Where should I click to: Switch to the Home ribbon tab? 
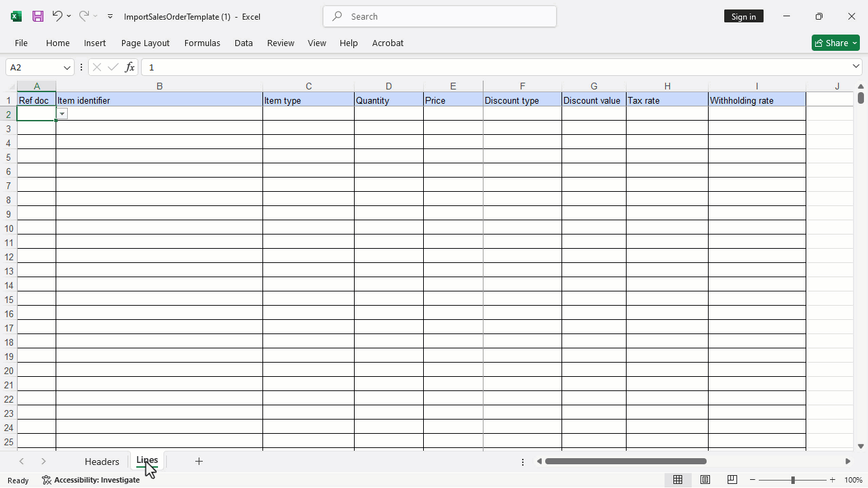pos(58,43)
